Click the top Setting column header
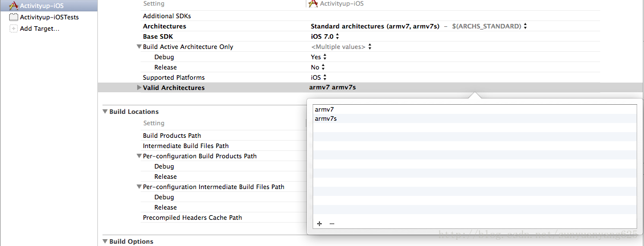This screenshot has width=644, height=246. (x=154, y=3)
